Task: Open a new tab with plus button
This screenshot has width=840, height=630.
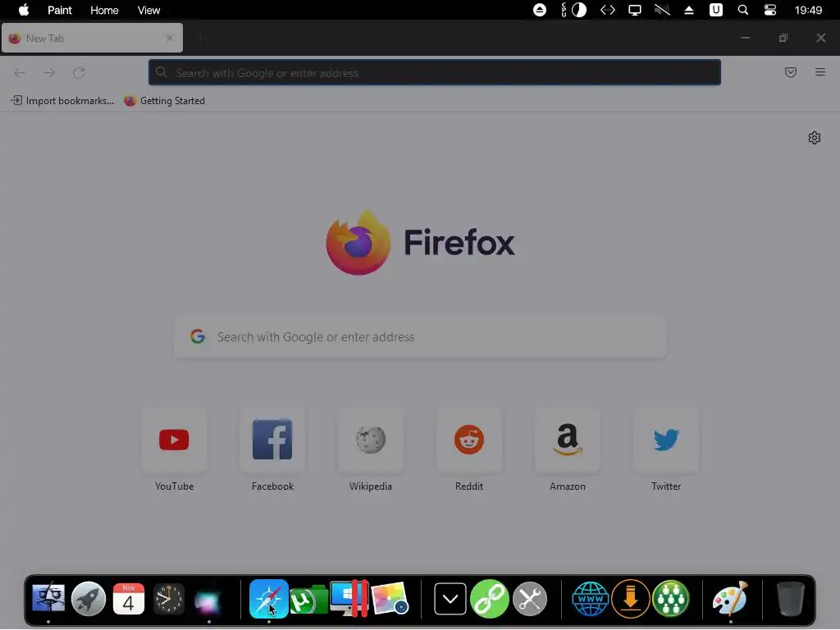Action: (x=201, y=38)
